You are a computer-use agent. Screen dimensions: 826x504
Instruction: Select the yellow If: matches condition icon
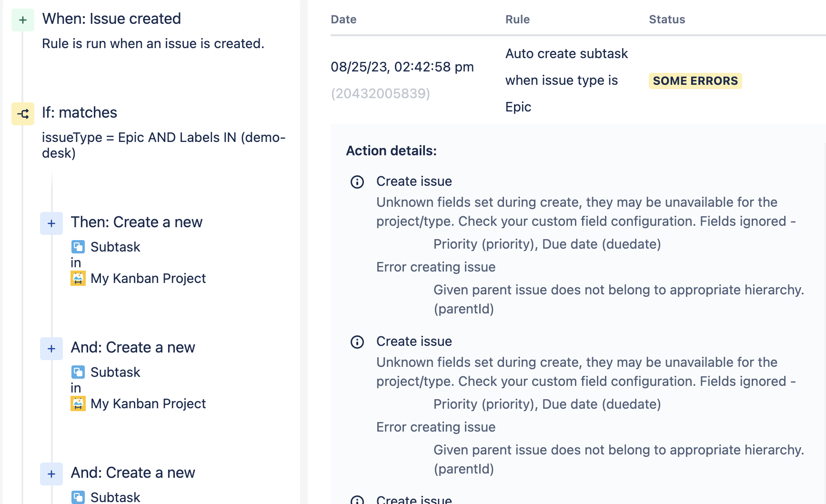pos(23,114)
